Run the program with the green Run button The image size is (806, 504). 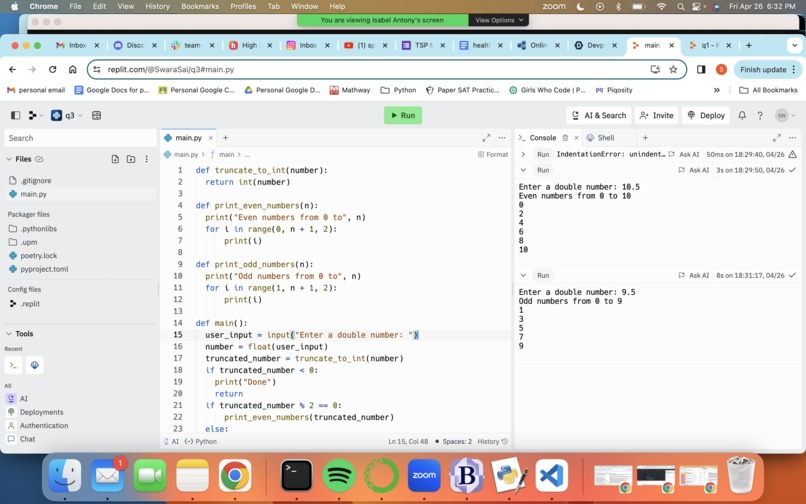(402, 115)
